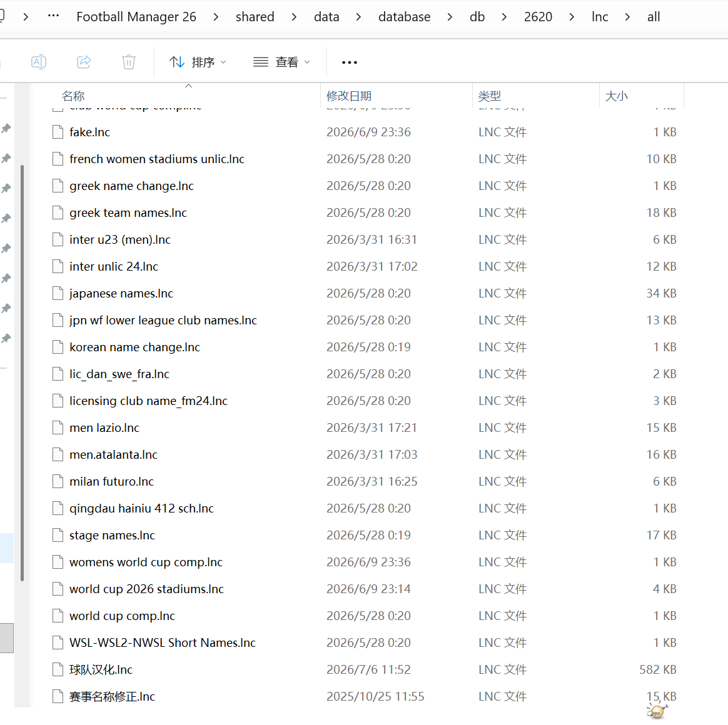
Task: Expand chevron after shared breadcrumb
Action: 294,17
